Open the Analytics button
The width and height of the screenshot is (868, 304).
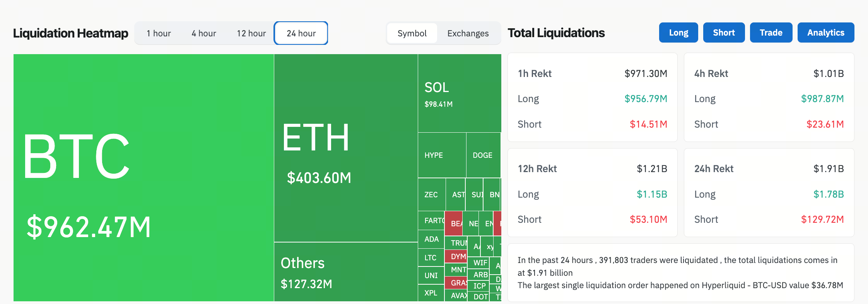coord(826,32)
